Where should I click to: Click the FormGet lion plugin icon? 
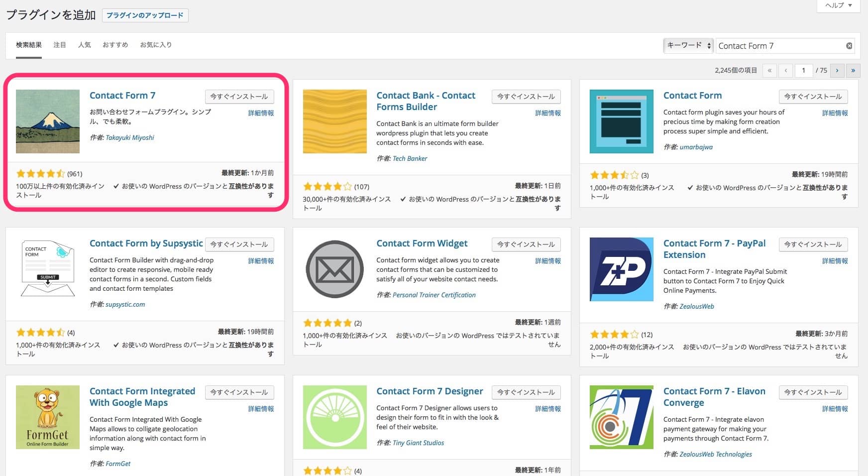(x=48, y=417)
